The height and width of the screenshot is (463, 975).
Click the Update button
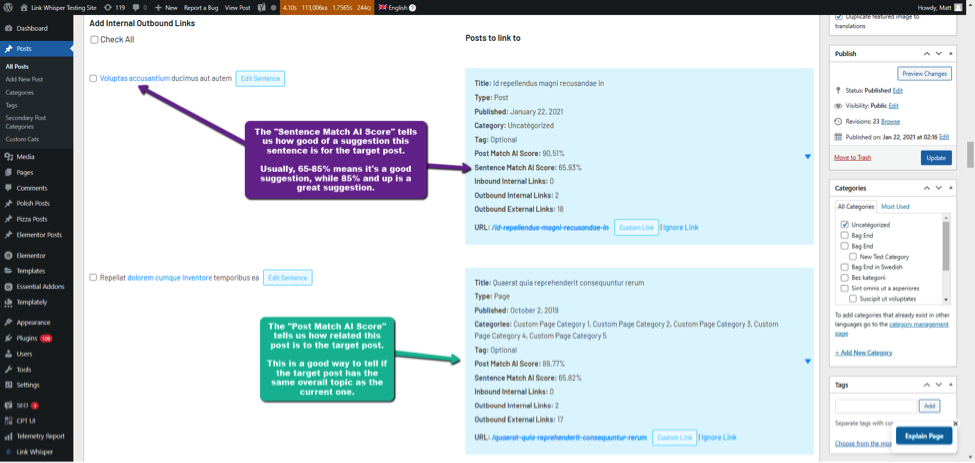click(936, 158)
